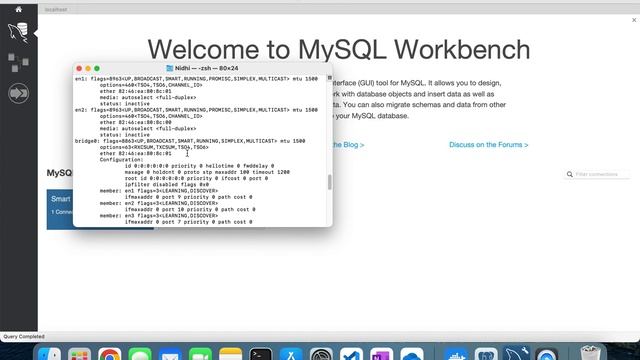Click the Terminal title 'Nidhi — -zsh — 80×24'

click(x=207, y=68)
